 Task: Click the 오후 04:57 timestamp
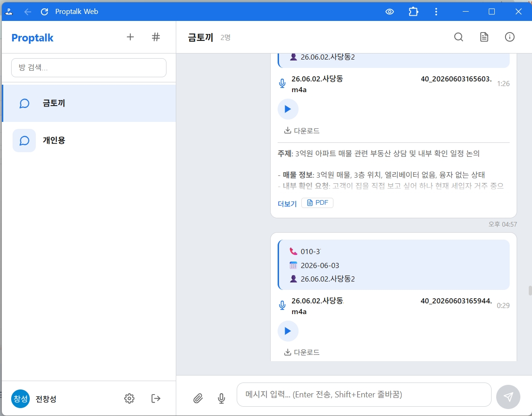503,224
